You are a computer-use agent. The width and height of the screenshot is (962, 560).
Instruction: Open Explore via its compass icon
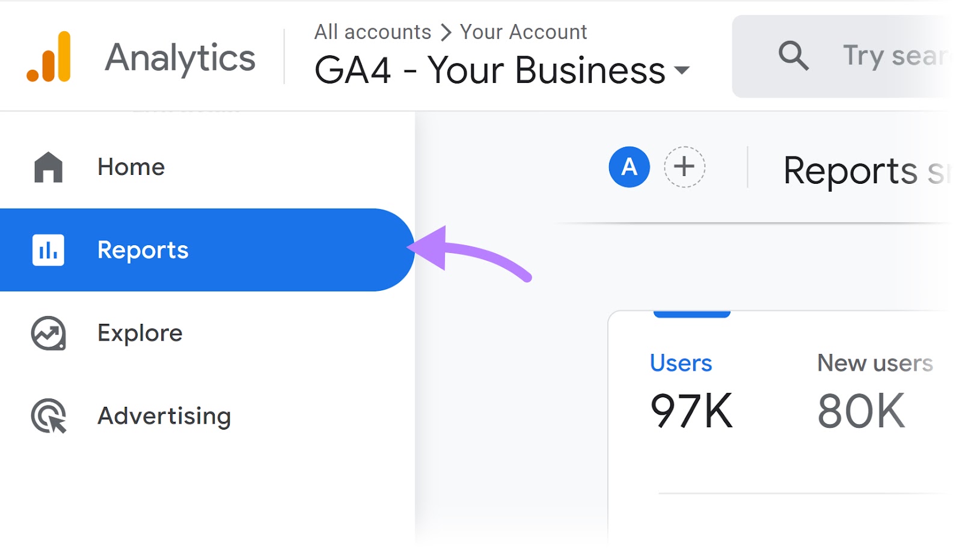(x=48, y=333)
